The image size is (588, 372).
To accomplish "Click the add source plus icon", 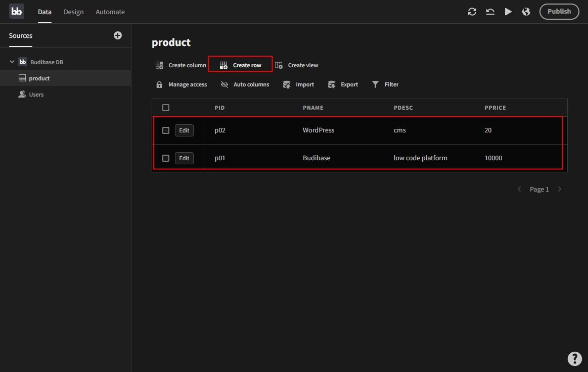I will coord(118,35).
